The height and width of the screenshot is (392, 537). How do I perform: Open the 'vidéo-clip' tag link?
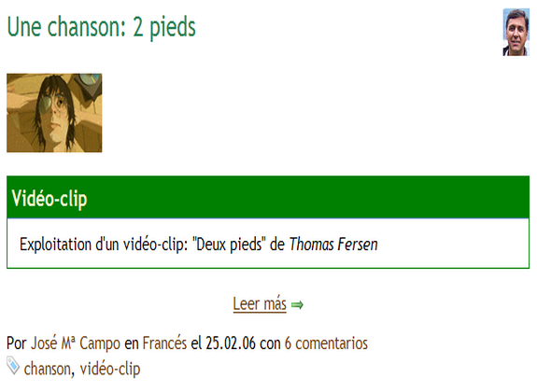[110, 369]
